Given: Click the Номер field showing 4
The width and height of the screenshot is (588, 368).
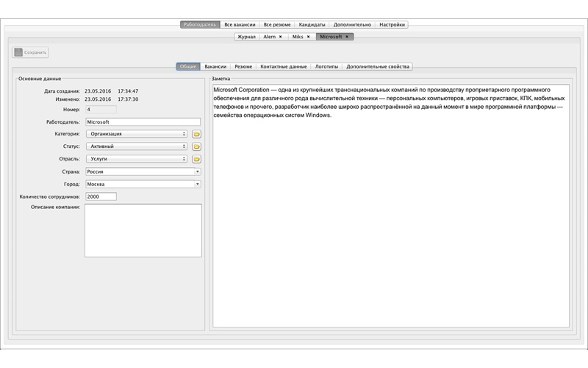Looking at the screenshot, I should 101,110.
